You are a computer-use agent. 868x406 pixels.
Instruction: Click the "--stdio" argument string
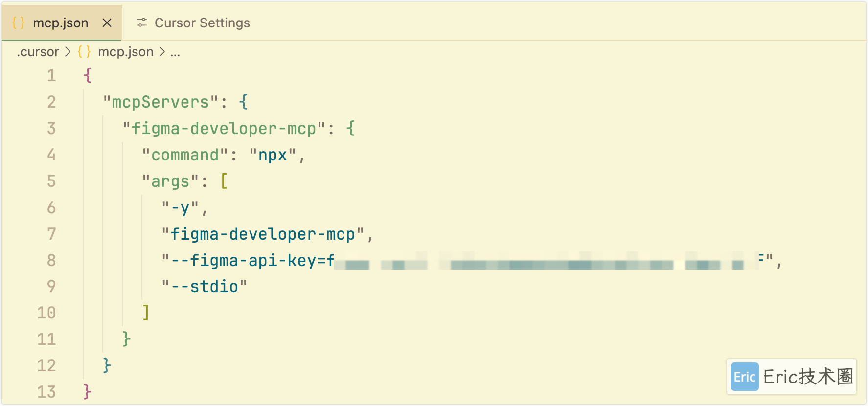[205, 286]
